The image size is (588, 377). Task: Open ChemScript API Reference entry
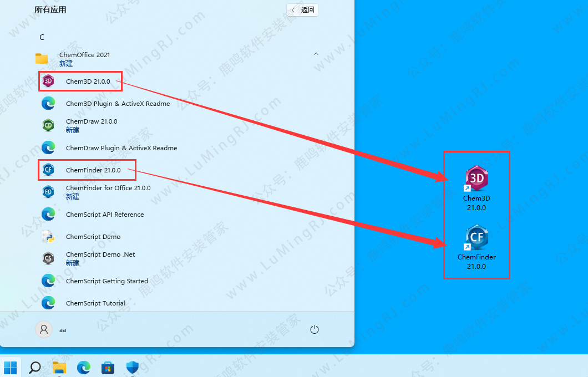click(105, 215)
